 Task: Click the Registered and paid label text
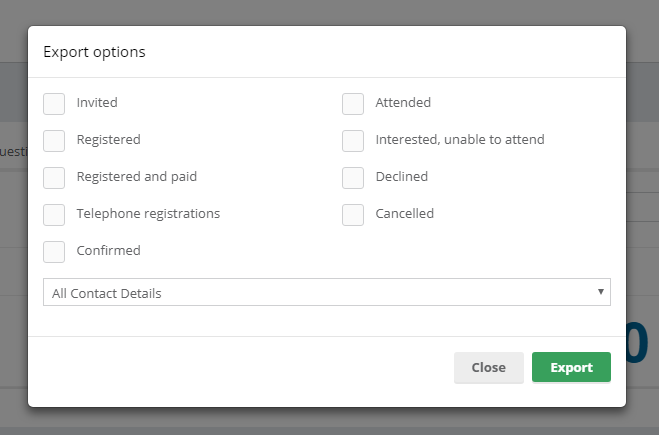[137, 177]
